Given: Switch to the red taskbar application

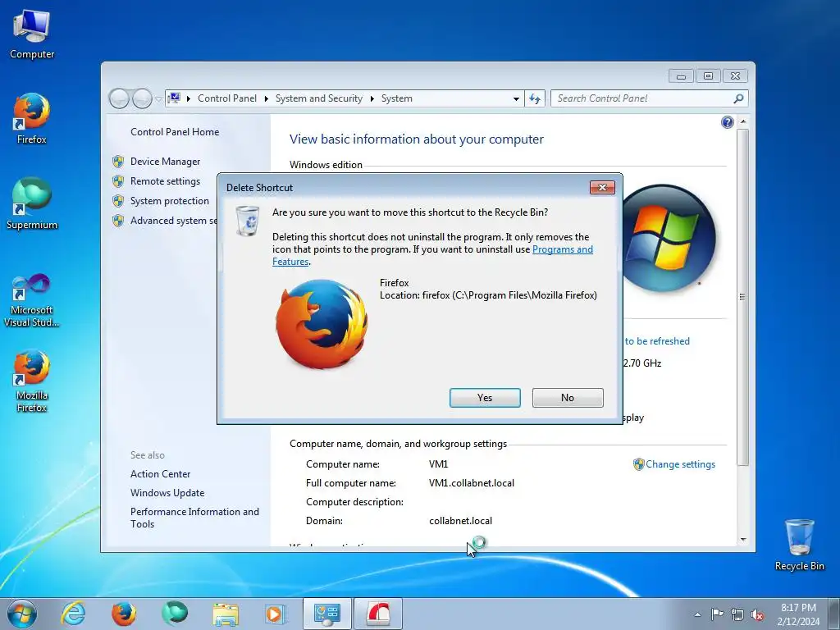Looking at the screenshot, I should click(377, 614).
